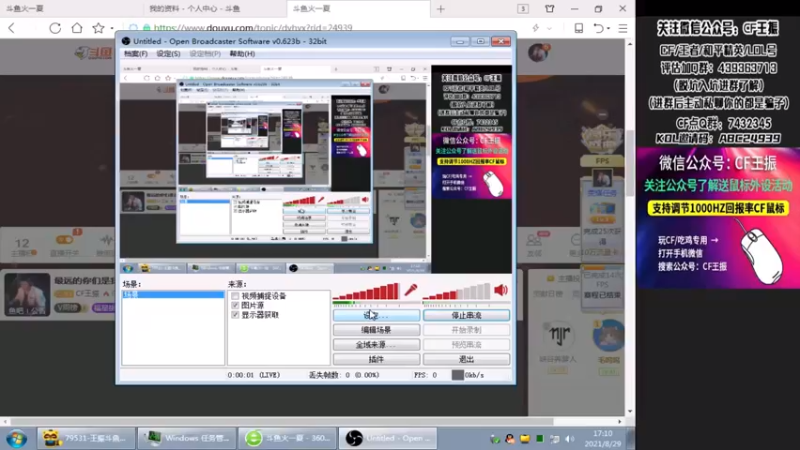
Task: Open a new browser tab
Action: [441, 9]
